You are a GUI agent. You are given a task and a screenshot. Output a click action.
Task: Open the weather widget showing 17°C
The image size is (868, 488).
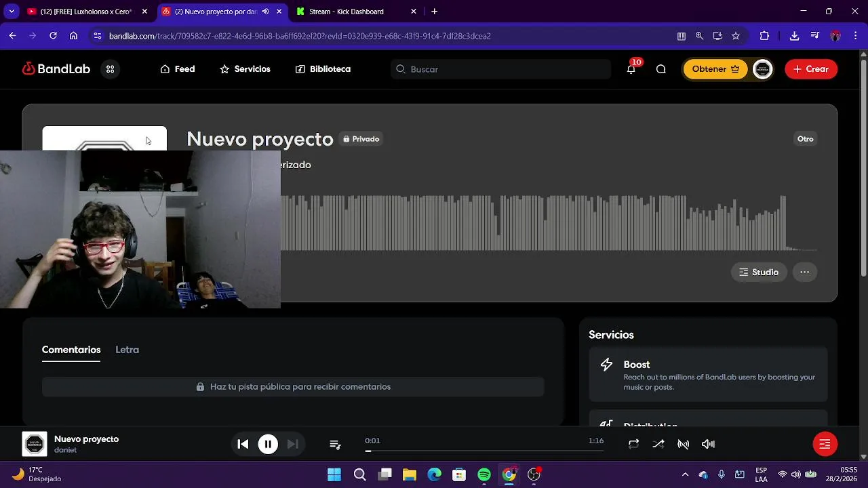(x=37, y=474)
